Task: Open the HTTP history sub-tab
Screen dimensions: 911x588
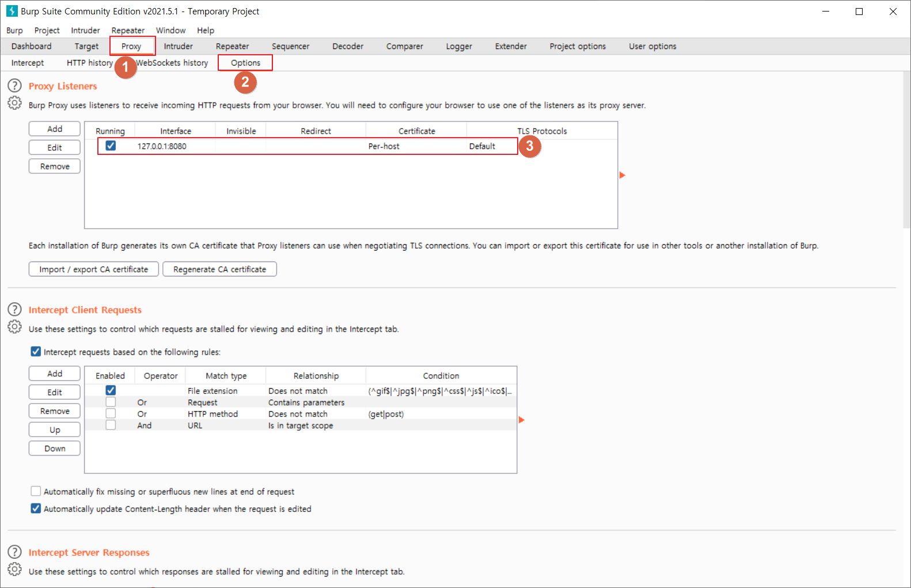Action: [90, 63]
